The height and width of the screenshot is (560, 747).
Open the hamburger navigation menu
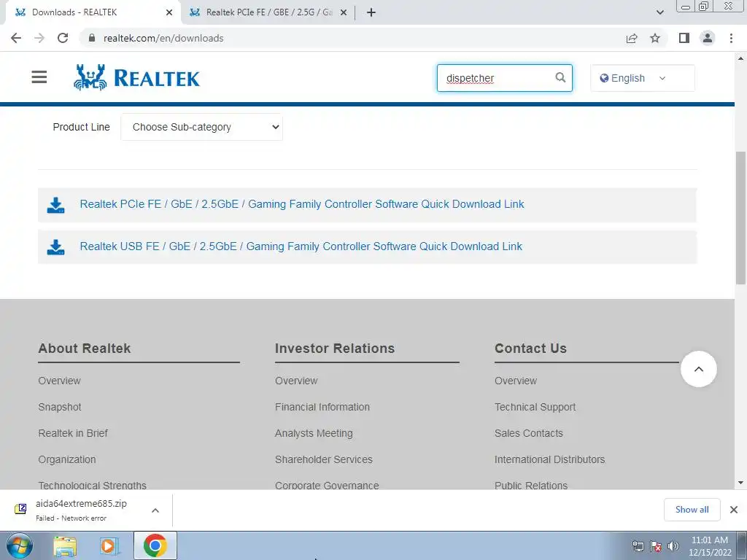coord(39,77)
